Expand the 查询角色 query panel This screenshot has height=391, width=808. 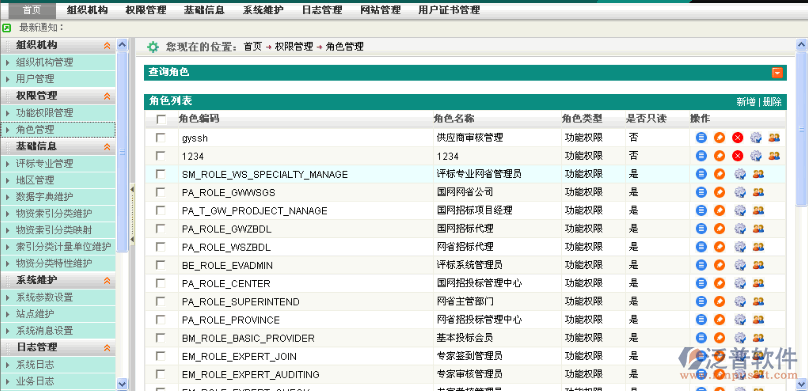point(777,73)
